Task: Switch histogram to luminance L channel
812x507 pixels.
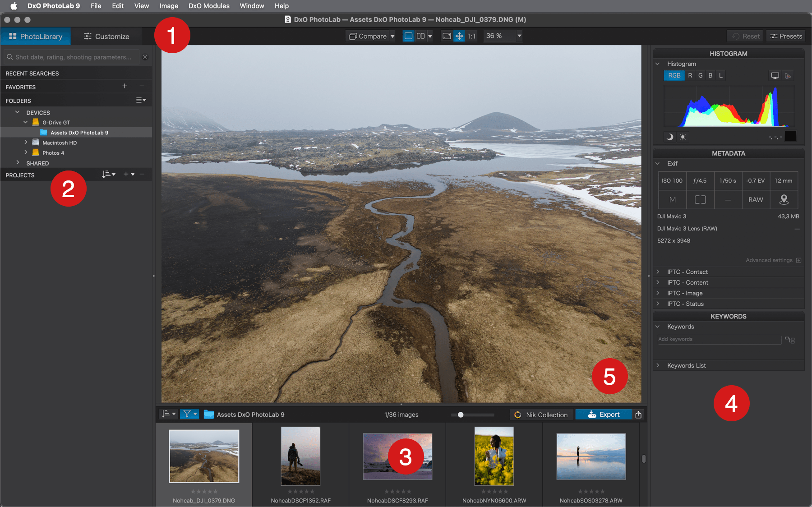Action: pos(720,75)
